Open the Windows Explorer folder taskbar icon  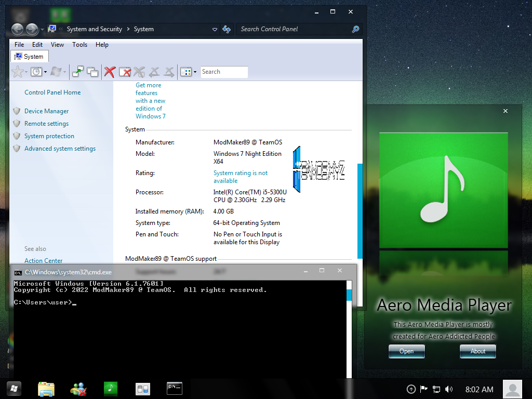[46, 389]
